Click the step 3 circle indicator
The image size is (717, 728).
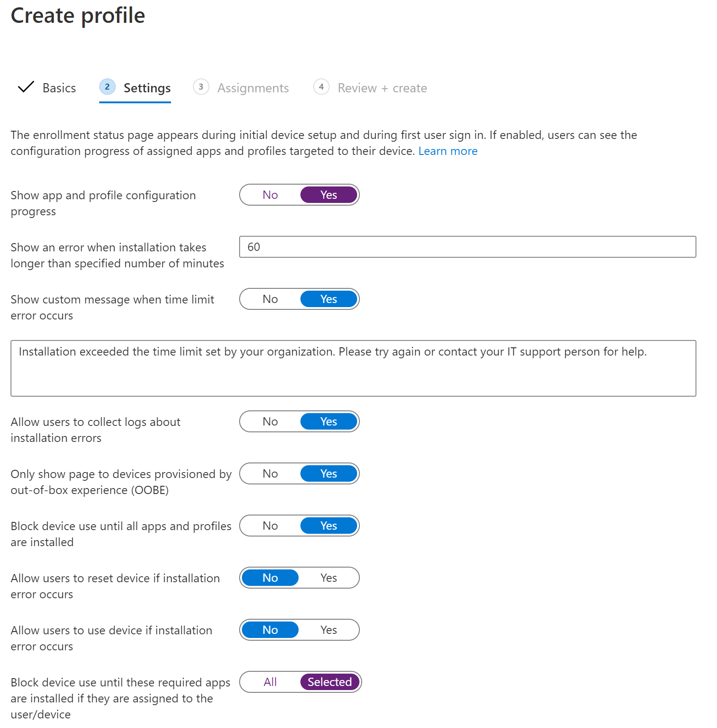(201, 87)
